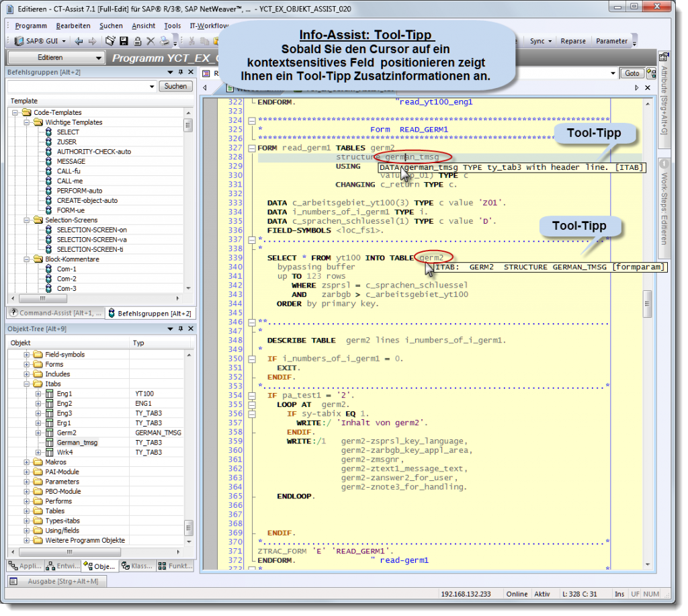Select the Print toolbar icon
Screen dimensions: 688x616
coord(165,40)
